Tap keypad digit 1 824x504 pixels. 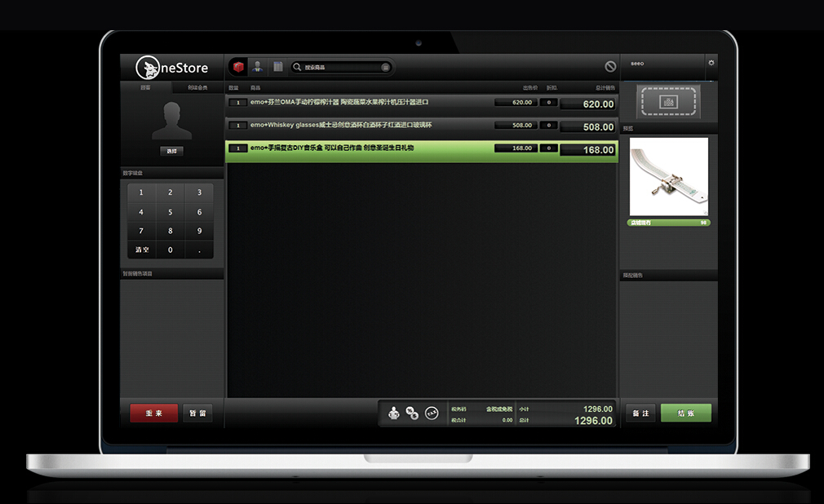(141, 192)
